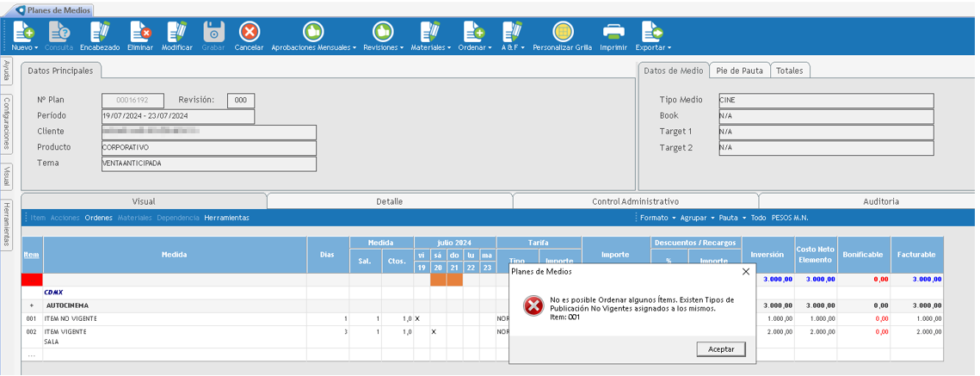
Task: Switch to the Pie de Pauta tab
Action: pos(739,71)
